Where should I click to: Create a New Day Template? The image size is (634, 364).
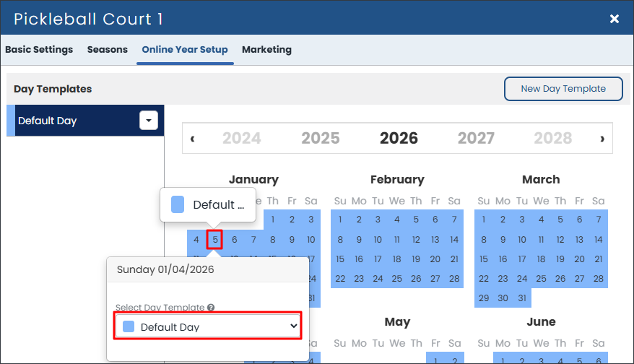563,89
